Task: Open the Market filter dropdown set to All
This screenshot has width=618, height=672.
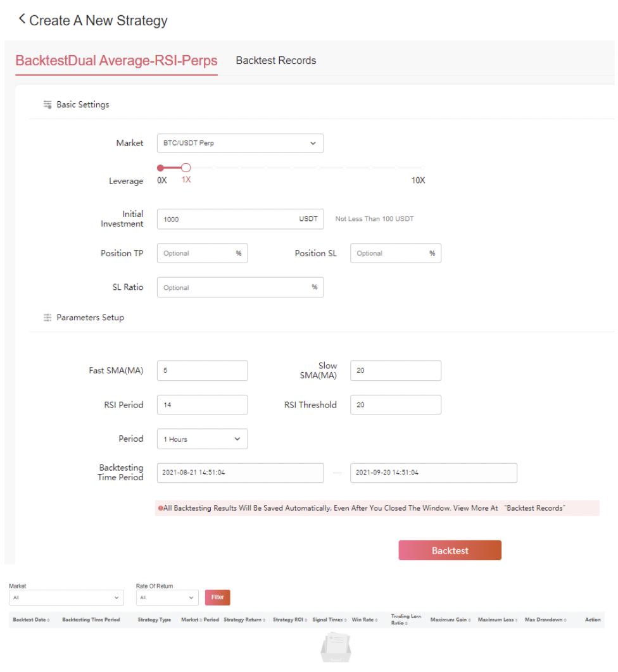Action: [x=66, y=597]
